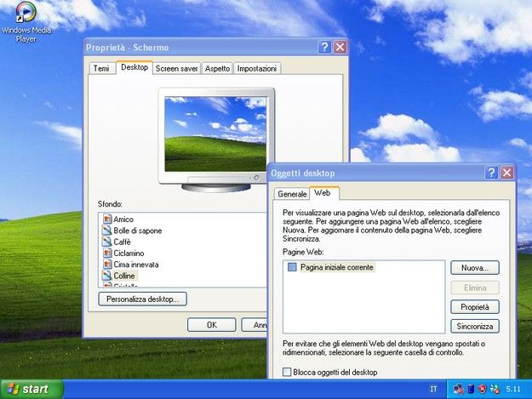Click the monitor wallpaper preview
This screenshot has width=532, height=399.
[x=215, y=134]
